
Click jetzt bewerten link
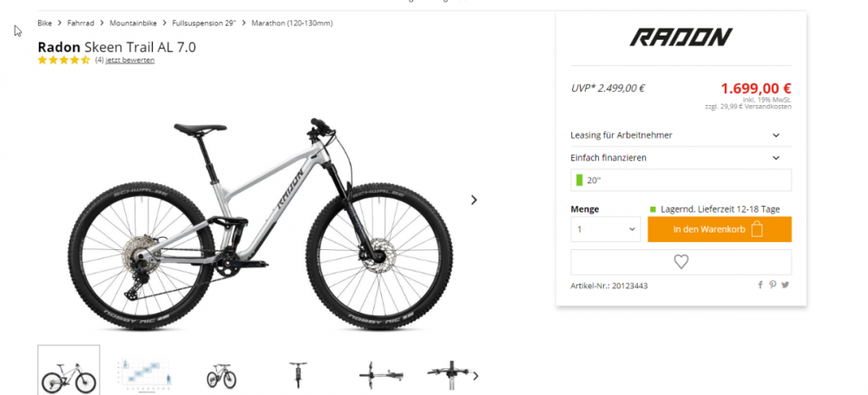click(x=130, y=61)
